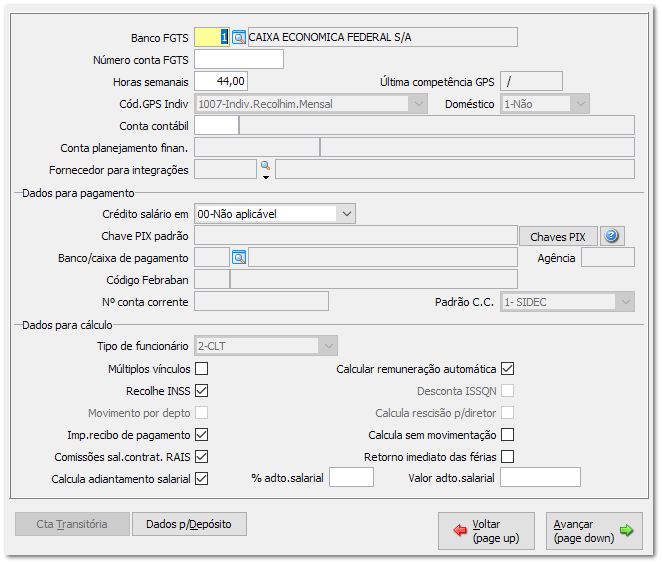
Task: Enable Calcula sem movimentação checkbox
Action: [507, 435]
